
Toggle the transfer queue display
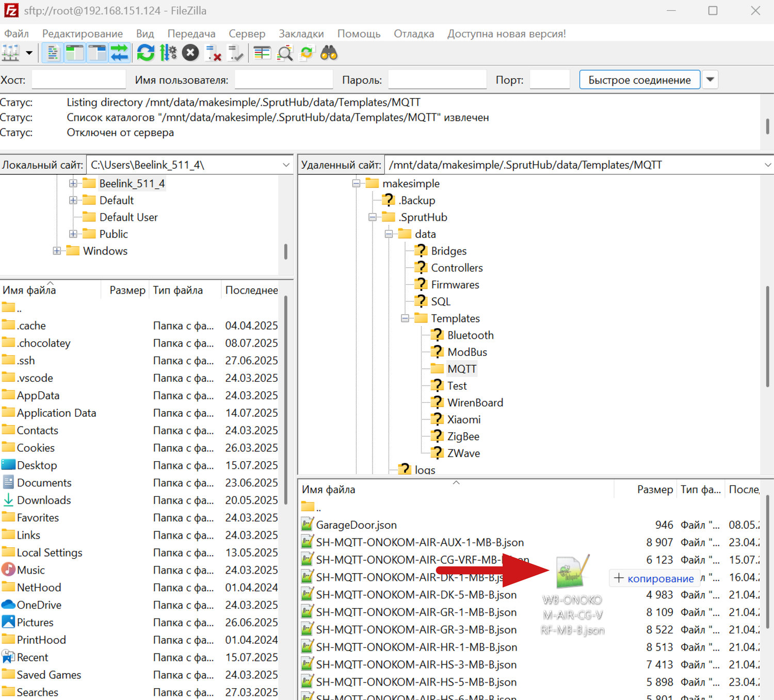[119, 53]
